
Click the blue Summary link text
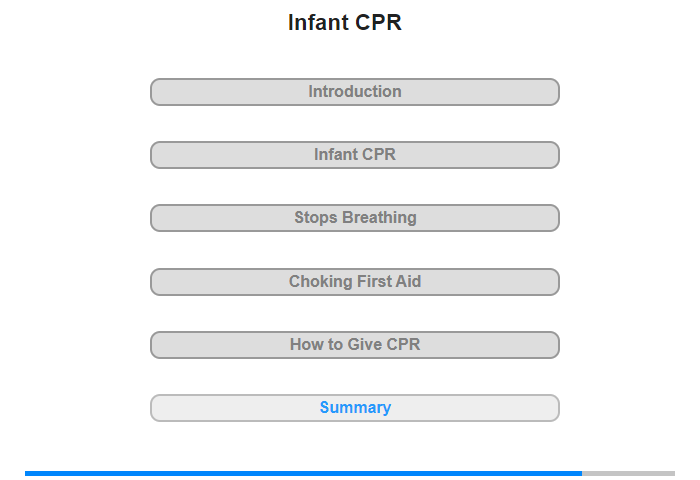coord(355,408)
